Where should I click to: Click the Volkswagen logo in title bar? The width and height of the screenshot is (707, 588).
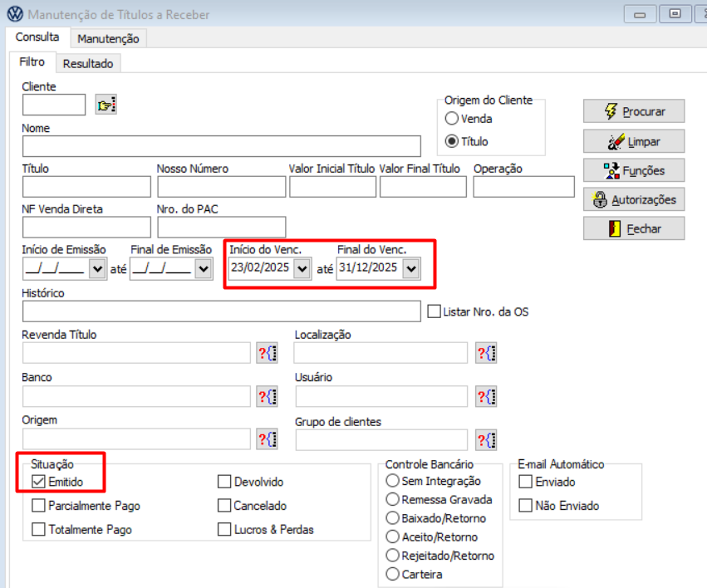pos(15,14)
